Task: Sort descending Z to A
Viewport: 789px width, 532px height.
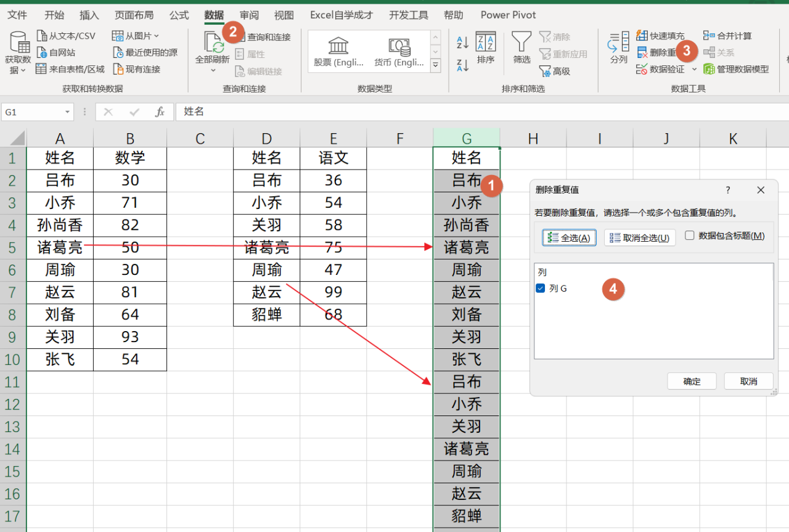Action: tap(462, 65)
